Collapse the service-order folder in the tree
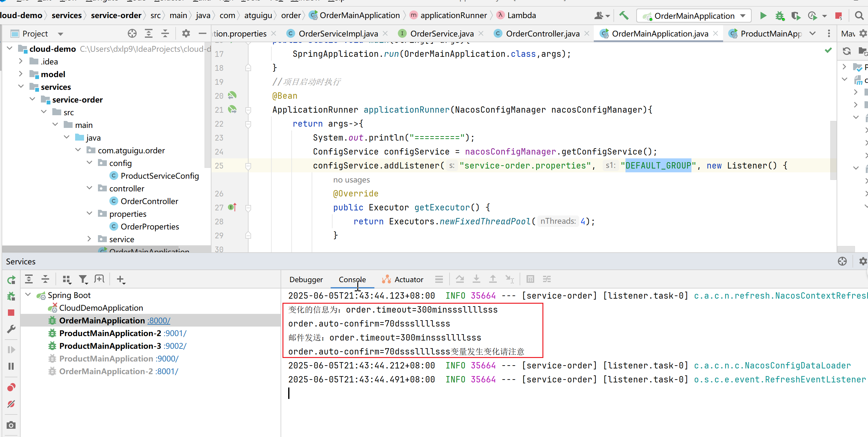This screenshot has width=868, height=437. pyautogui.click(x=32, y=99)
